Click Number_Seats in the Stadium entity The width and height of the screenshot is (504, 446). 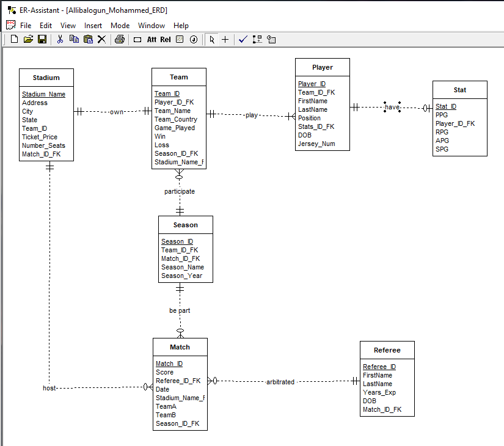(x=43, y=145)
